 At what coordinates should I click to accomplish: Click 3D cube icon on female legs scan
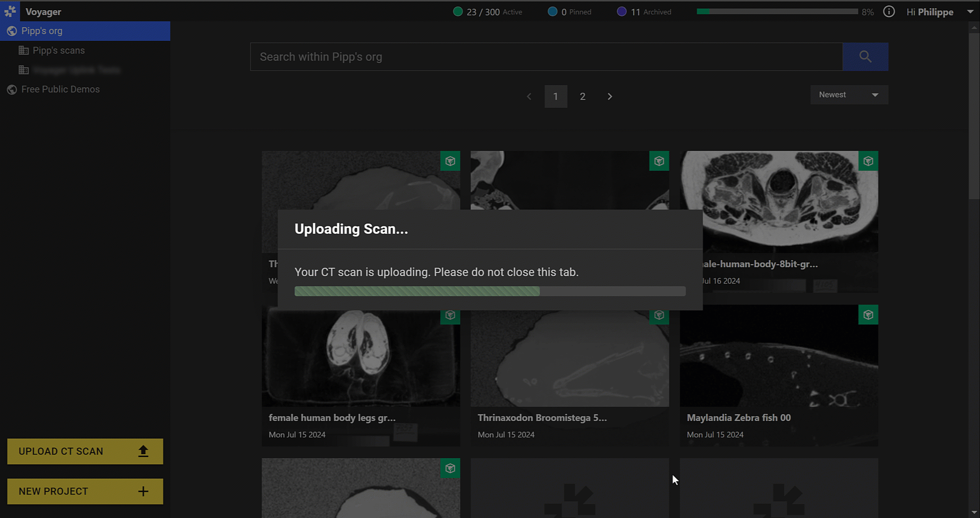coord(450,315)
